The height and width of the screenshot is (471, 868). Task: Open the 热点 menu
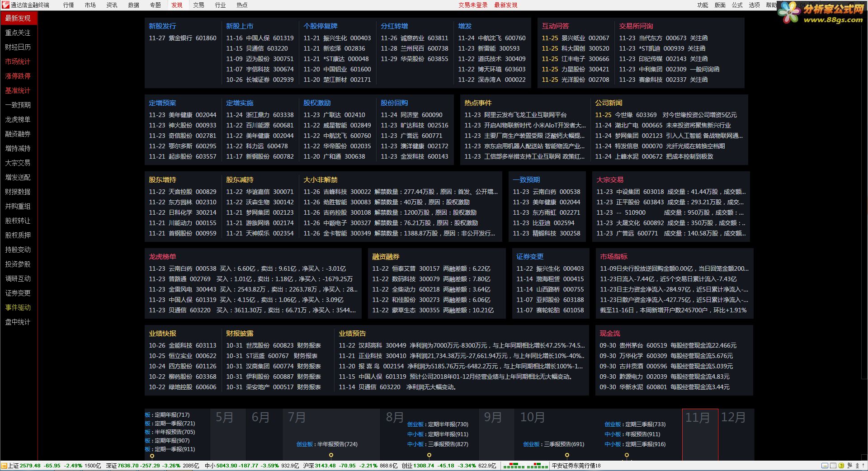[x=242, y=5]
